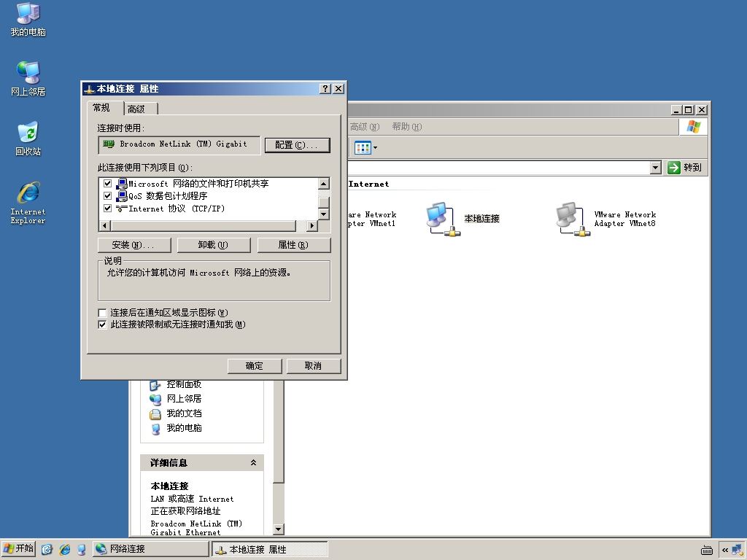Switch to the 常规 tab
747x560 pixels.
point(102,108)
